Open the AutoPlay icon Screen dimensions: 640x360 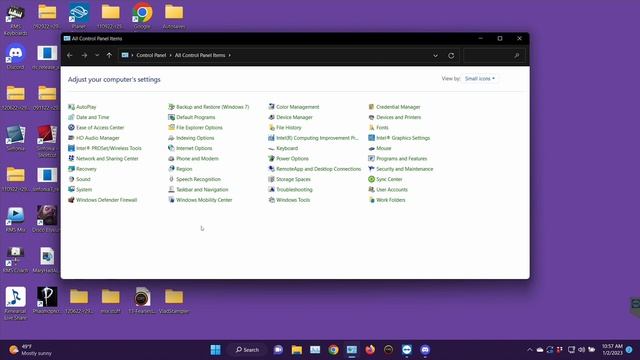(x=71, y=107)
